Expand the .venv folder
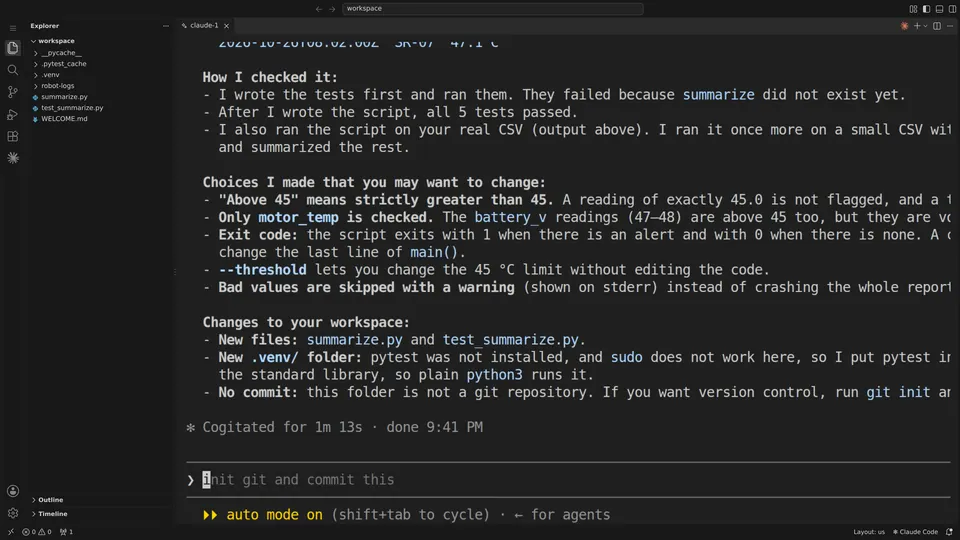The image size is (960, 540). point(50,75)
